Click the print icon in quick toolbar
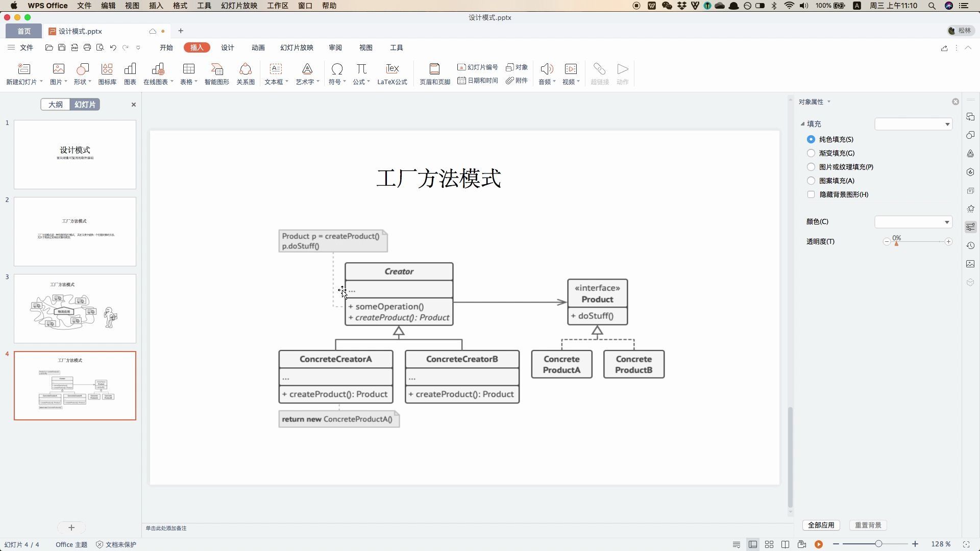This screenshot has height=551, width=980. [x=87, y=47]
